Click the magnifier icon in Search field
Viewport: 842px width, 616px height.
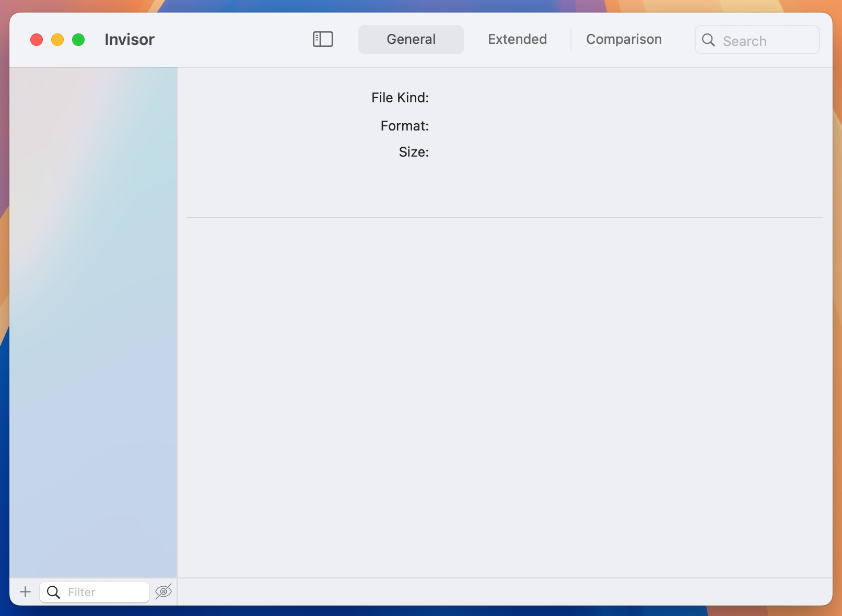[708, 40]
